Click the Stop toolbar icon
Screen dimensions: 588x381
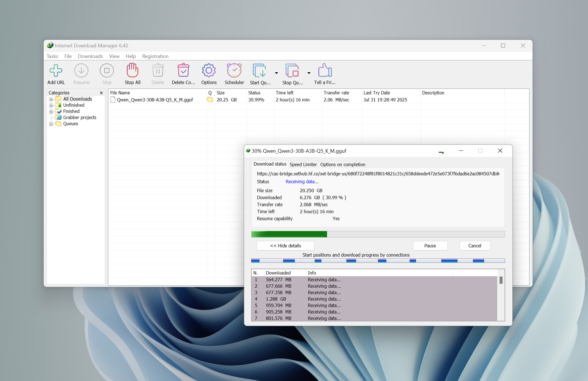point(107,70)
